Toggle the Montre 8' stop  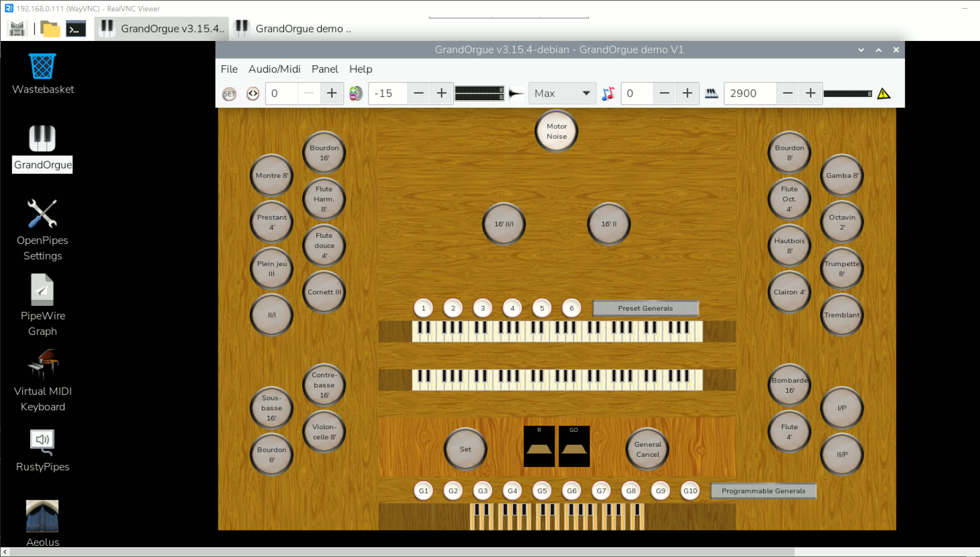coord(272,175)
